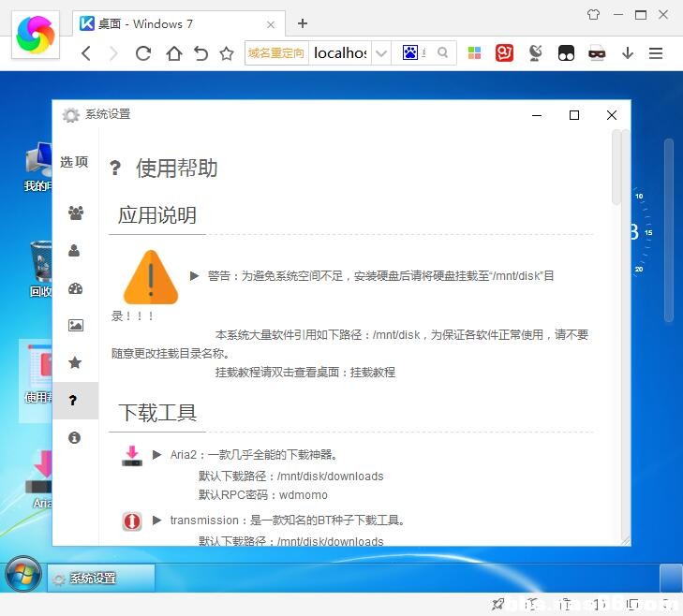Click the 下载工具 section heading
This screenshot has height=616, width=683.
pyautogui.click(x=157, y=412)
